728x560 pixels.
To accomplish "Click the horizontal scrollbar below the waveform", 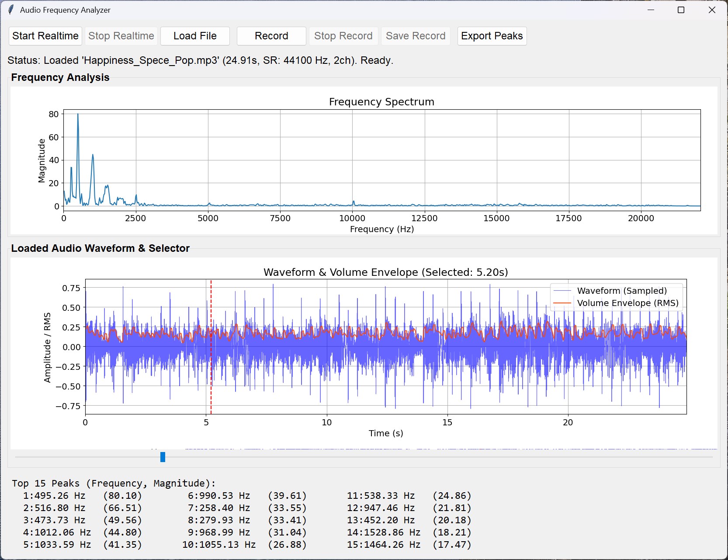I will point(163,457).
